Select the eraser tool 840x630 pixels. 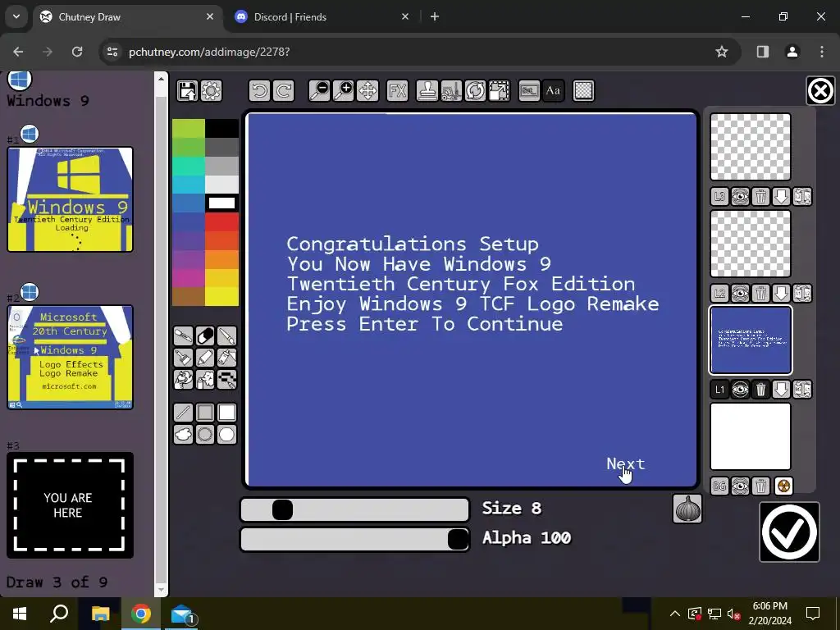click(205, 336)
